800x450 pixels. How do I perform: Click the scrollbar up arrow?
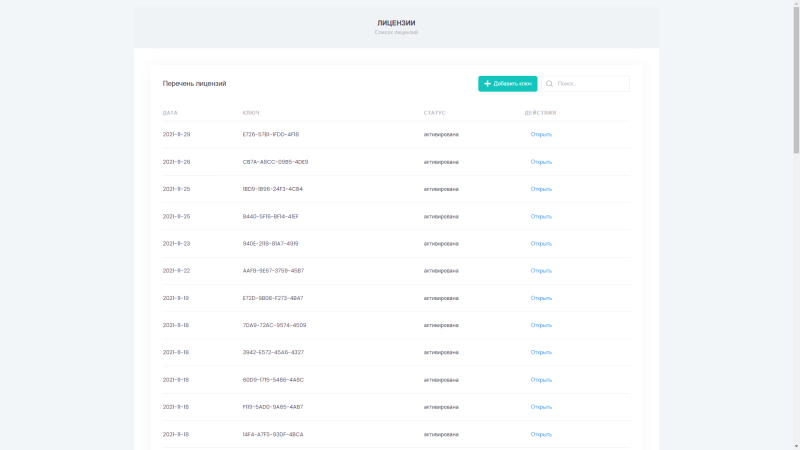pyautogui.click(x=796, y=3)
